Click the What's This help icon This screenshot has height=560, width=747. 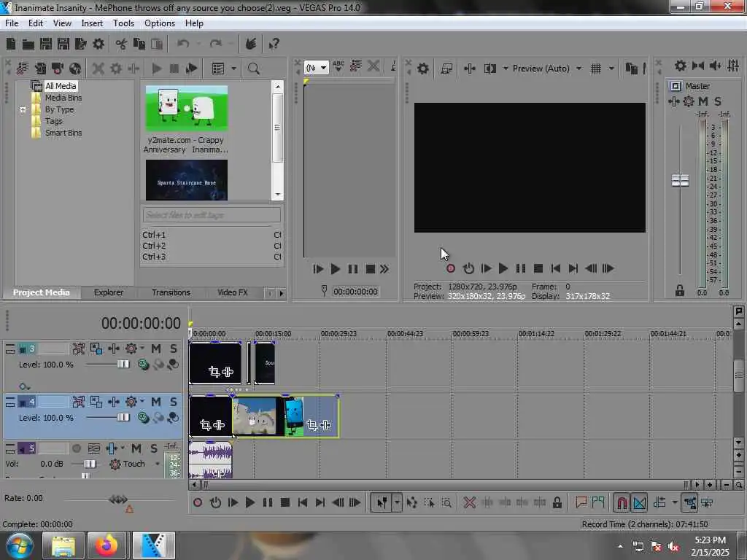[x=274, y=44]
